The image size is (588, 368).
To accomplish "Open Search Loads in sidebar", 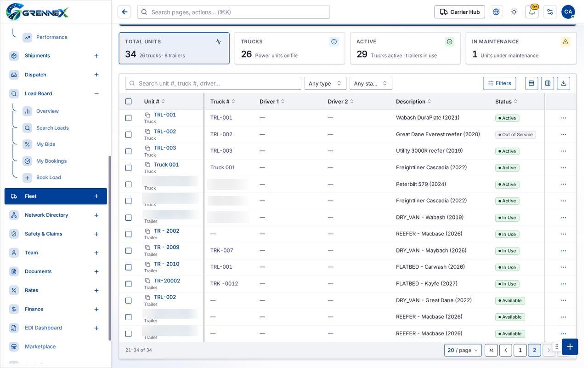I will click(52, 128).
